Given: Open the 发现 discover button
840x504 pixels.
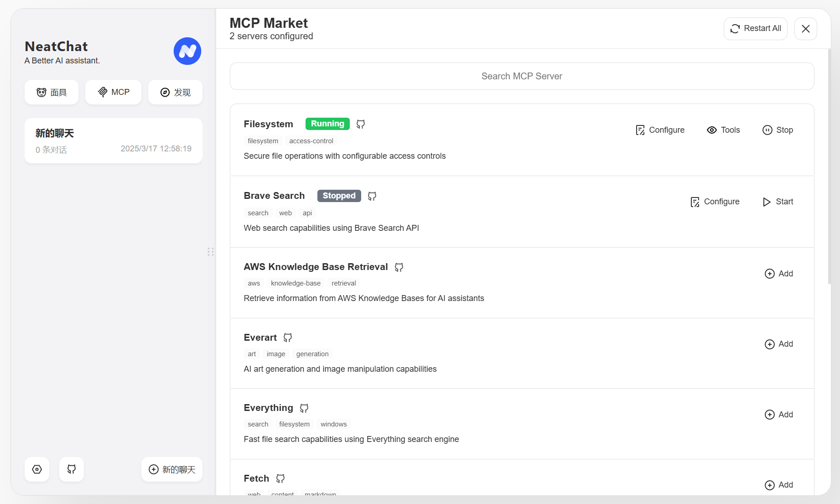Looking at the screenshot, I should (175, 92).
